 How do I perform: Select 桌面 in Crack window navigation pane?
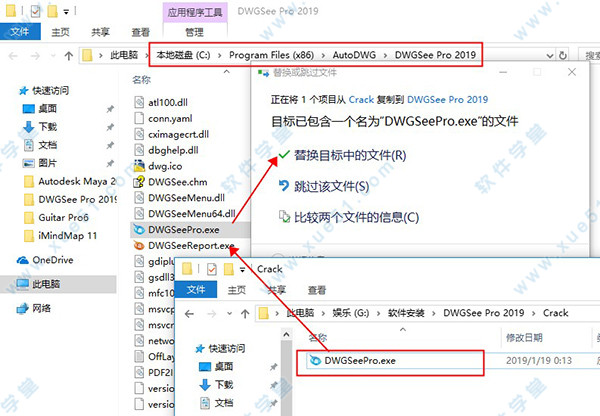click(x=224, y=367)
